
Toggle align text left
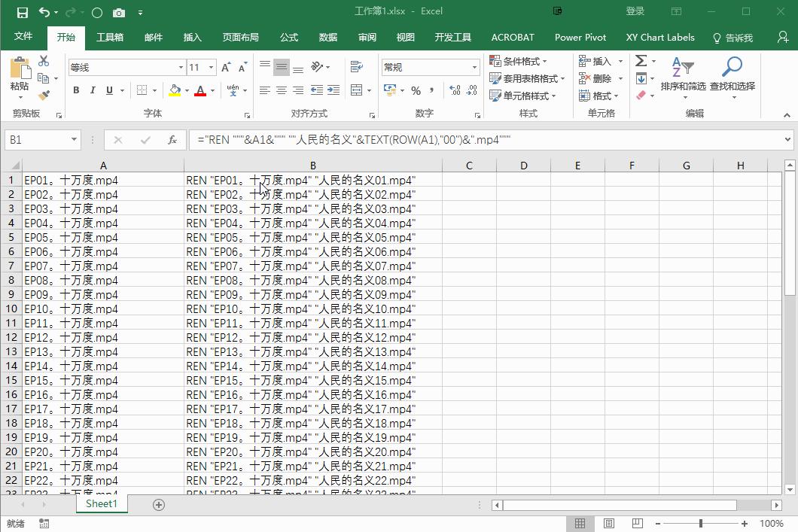(x=265, y=90)
